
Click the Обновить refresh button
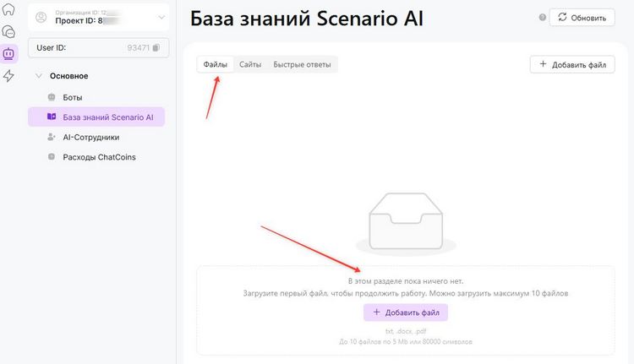pos(582,18)
